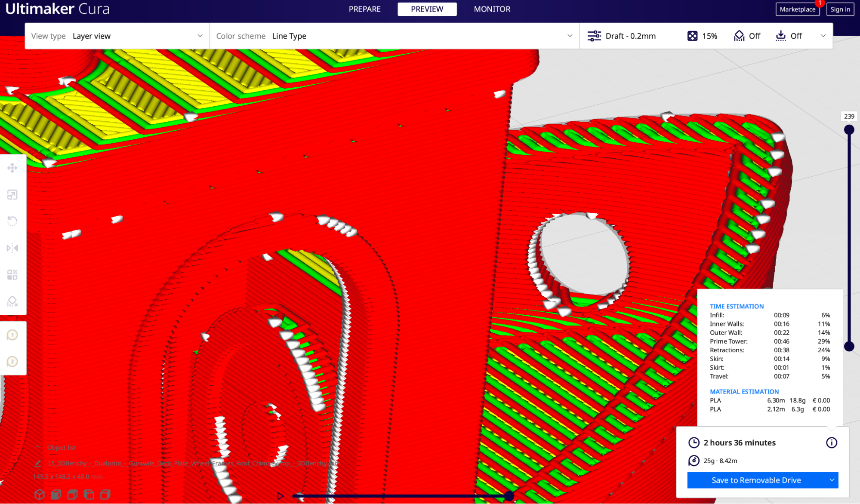Open the save options dropdown arrow
The image size is (860, 504).
(832, 480)
